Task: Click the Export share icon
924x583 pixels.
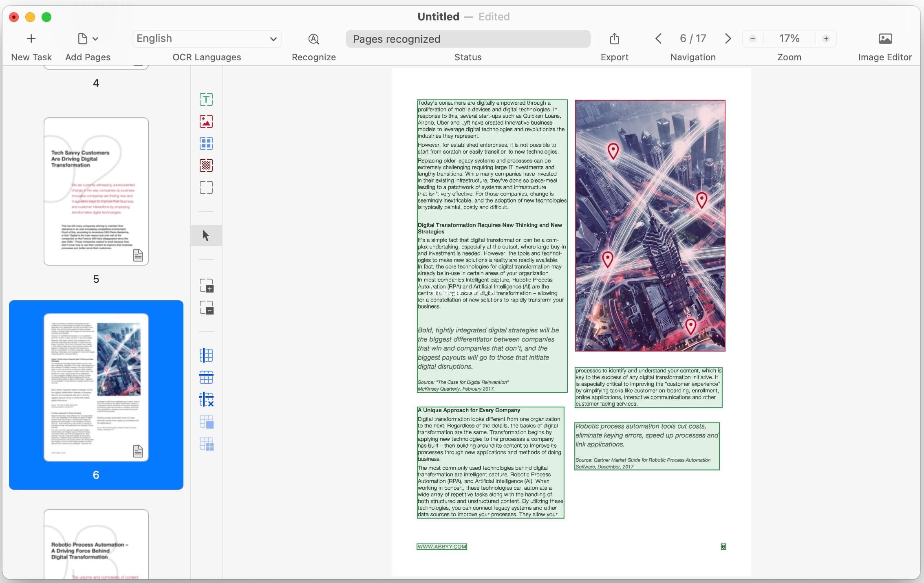Action: coord(614,39)
